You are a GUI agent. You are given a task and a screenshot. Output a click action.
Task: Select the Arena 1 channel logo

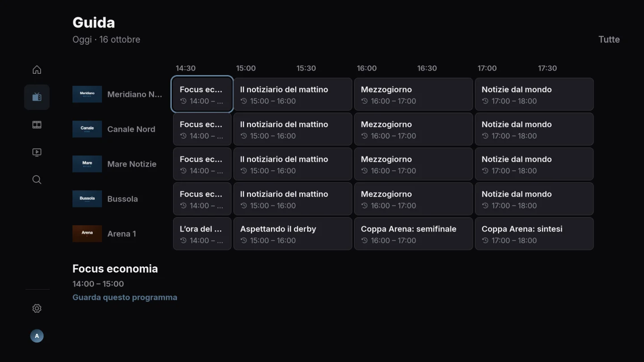pos(87,234)
